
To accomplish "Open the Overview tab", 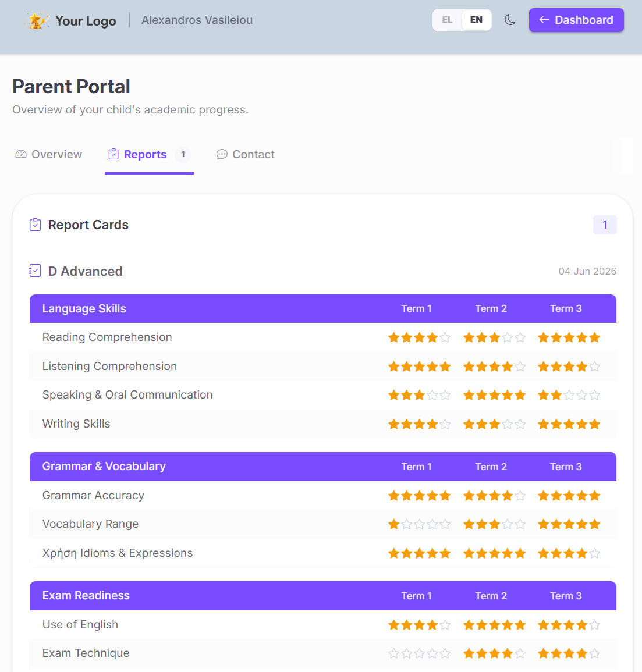I will tap(48, 154).
